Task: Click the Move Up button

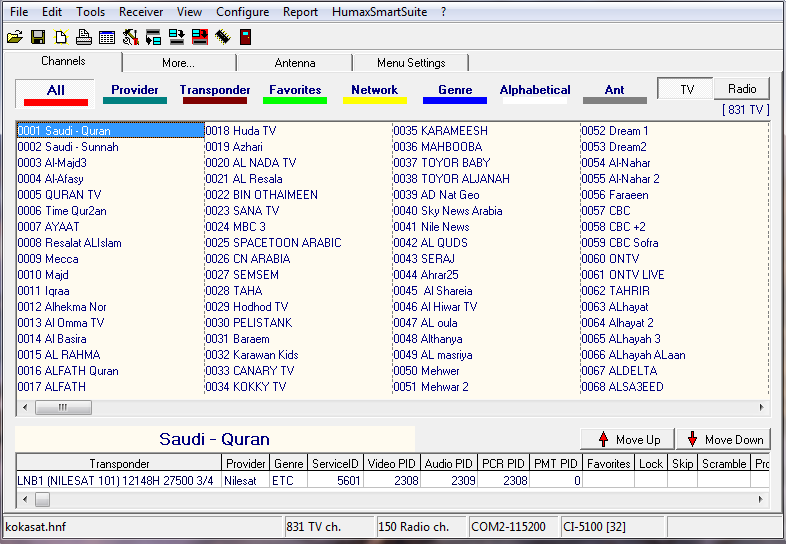Action: click(627, 439)
